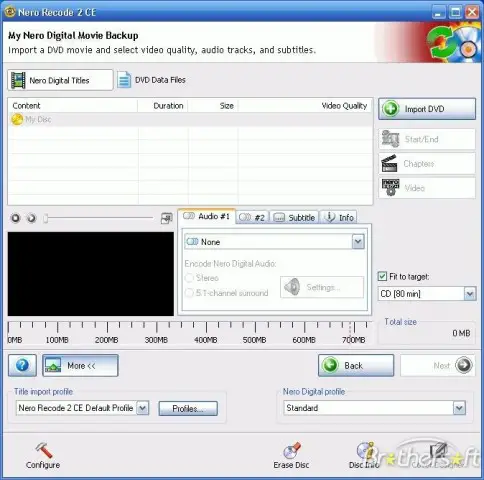Go Back to the previous step
This screenshot has height=480, width=484.
(356, 366)
